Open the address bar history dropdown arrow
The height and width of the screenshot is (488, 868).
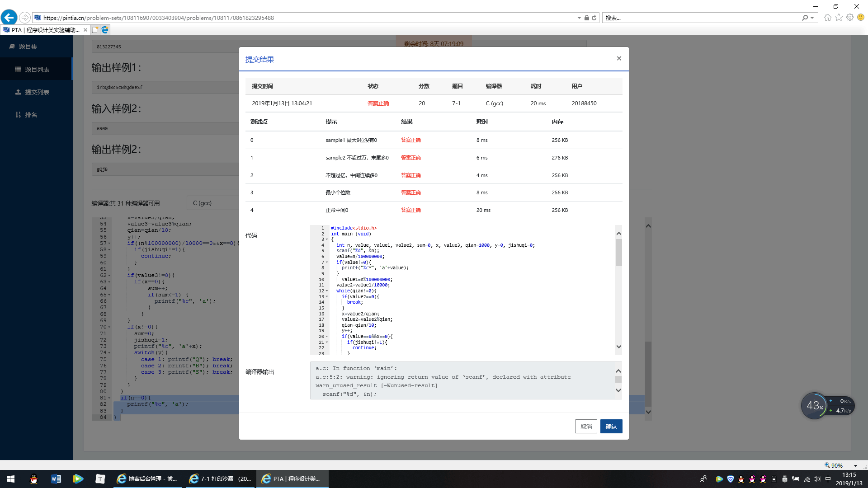point(579,18)
